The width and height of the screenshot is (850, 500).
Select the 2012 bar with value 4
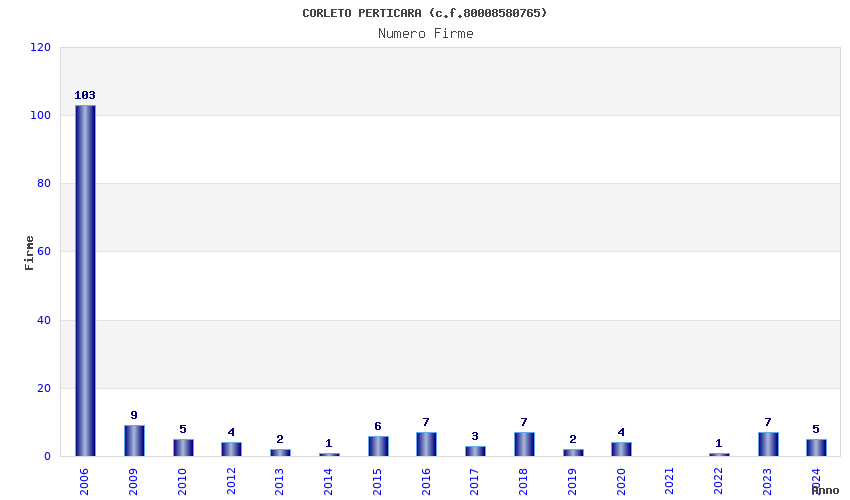(x=231, y=449)
